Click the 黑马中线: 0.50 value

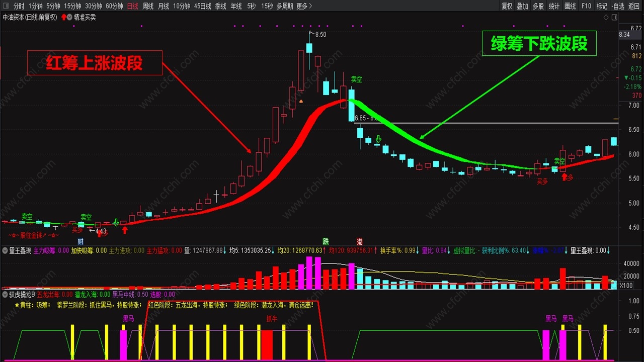(x=130, y=295)
